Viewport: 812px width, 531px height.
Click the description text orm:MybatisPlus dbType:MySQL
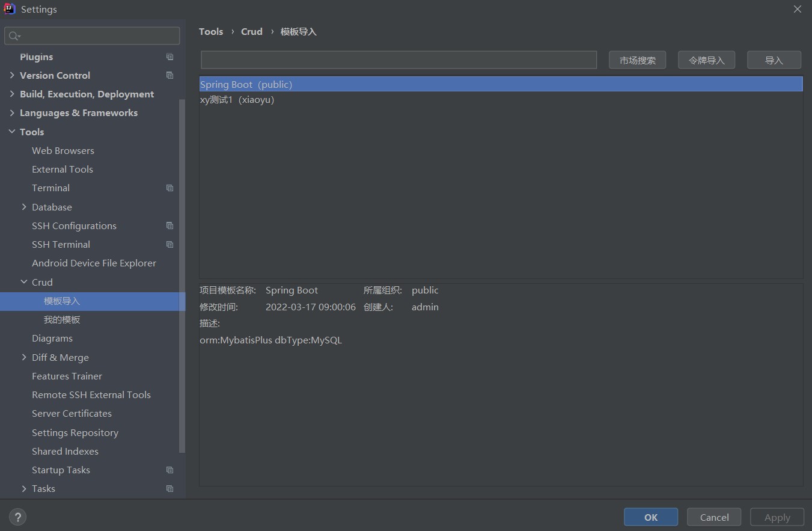[270, 340]
